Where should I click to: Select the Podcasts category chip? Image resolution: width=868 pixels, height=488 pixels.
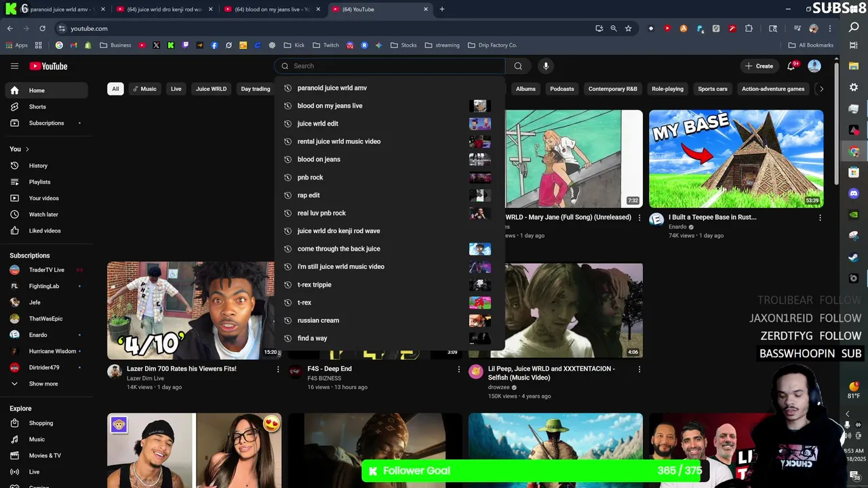(x=561, y=89)
